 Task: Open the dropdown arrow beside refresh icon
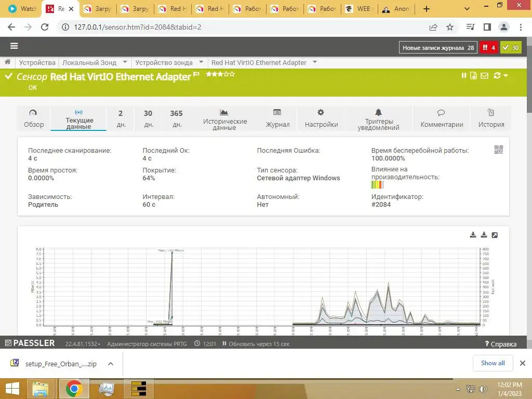coord(506,75)
